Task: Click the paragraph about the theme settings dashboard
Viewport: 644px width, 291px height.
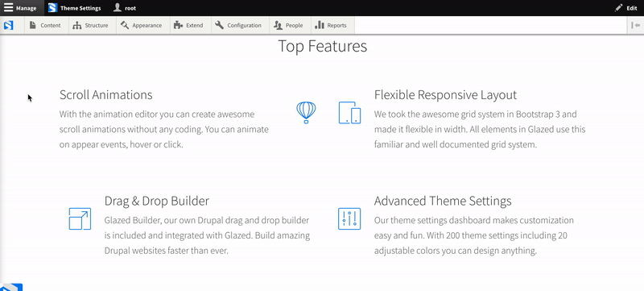Action: tap(474, 235)
